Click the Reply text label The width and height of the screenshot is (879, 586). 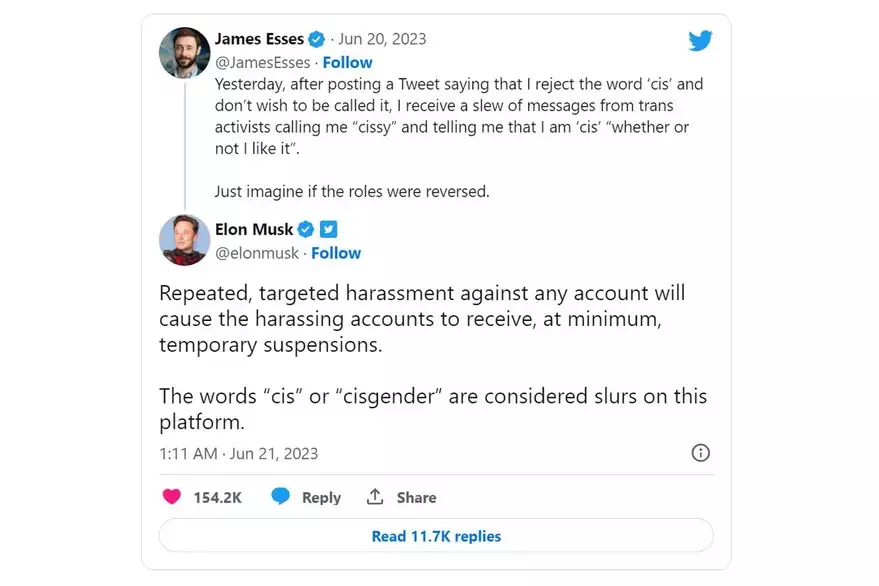321,497
